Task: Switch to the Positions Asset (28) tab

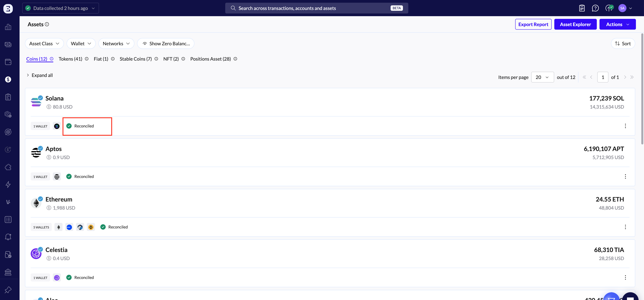Action: click(x=211, y=59)
